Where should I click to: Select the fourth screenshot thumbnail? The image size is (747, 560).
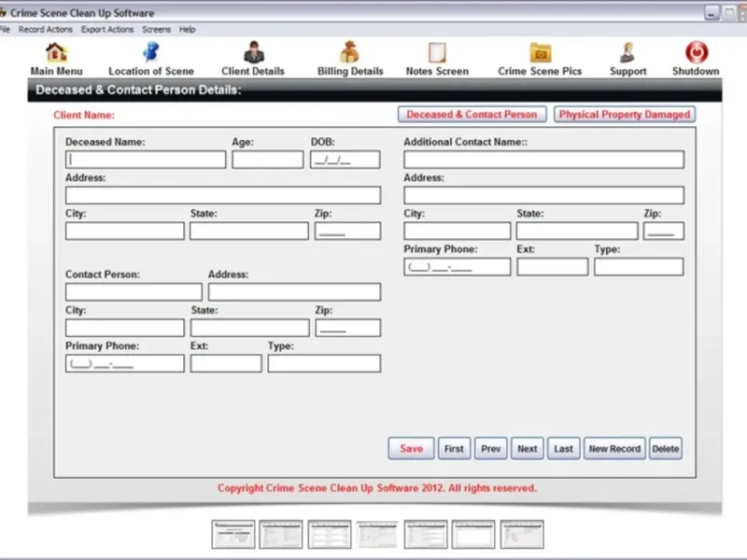[377, 534]
